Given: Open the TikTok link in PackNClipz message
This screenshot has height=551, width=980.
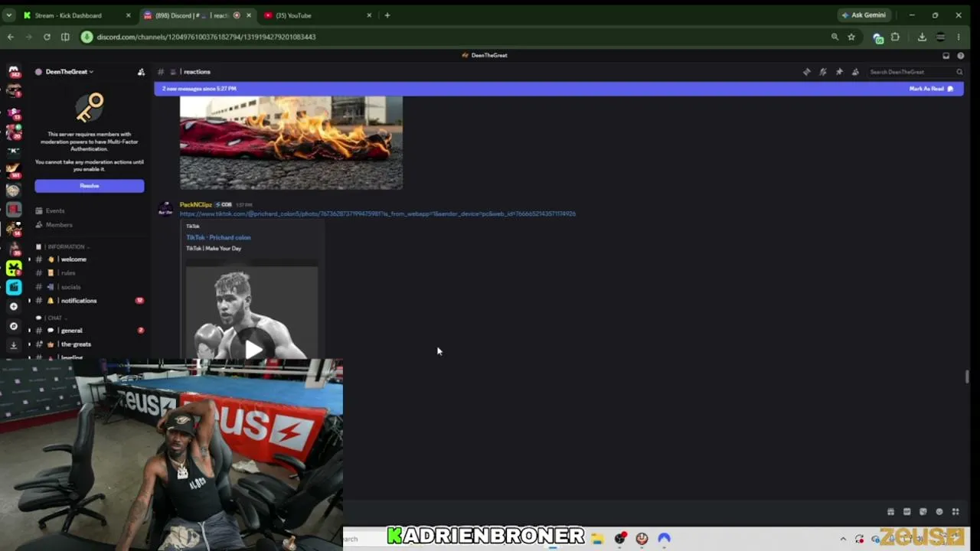Looking at the screenshot, I should pyautogui.click(x=377, y=214).
